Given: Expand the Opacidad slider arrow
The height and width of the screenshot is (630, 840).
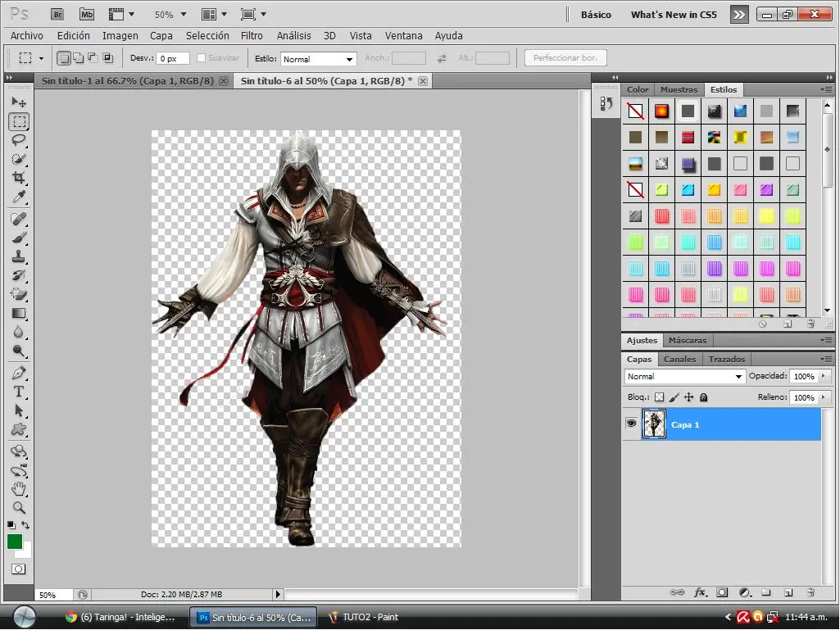Looking at the screenshot, I should pyautogui.click(x=824, y=376).
